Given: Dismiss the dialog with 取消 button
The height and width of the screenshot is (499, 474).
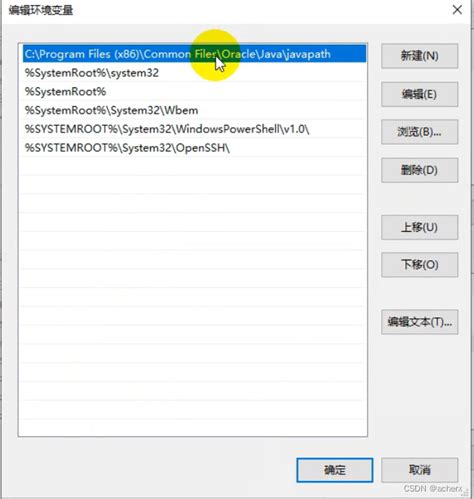Looking at the screenshot, I should [419, 470].
